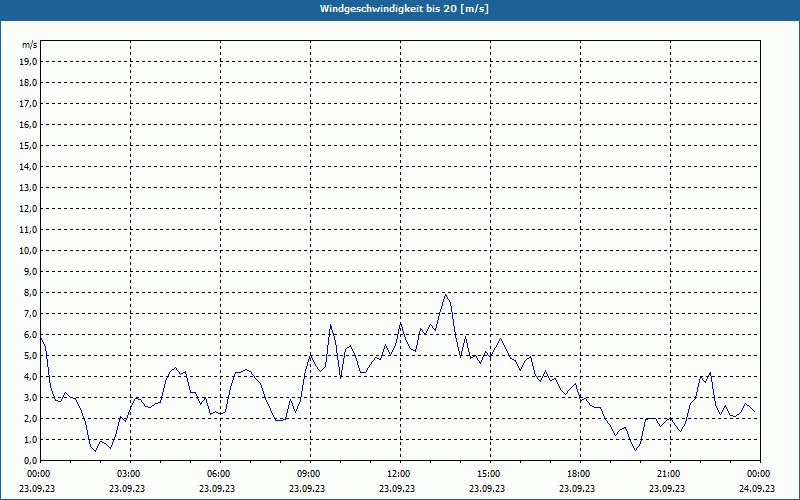Click the 23.09.23 date under 18:00
The height and width of the screenshot is (500, 800).
pos(577,488)
